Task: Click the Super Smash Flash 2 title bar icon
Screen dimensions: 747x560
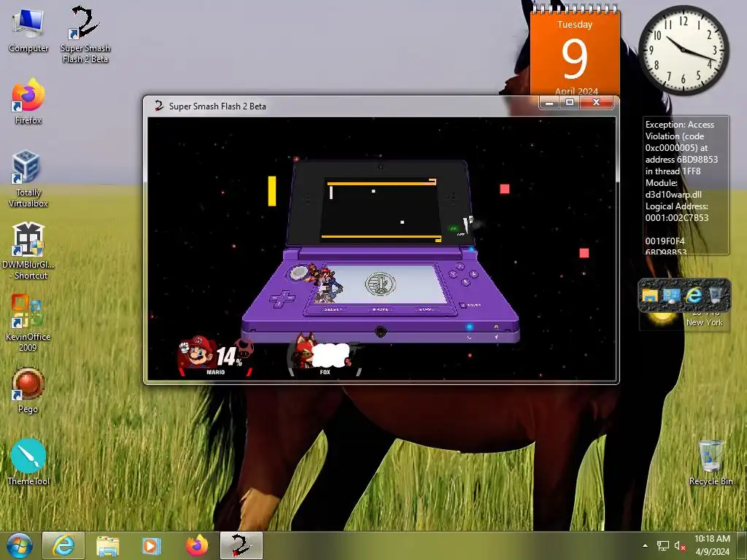Action: (x=158, y=106)
